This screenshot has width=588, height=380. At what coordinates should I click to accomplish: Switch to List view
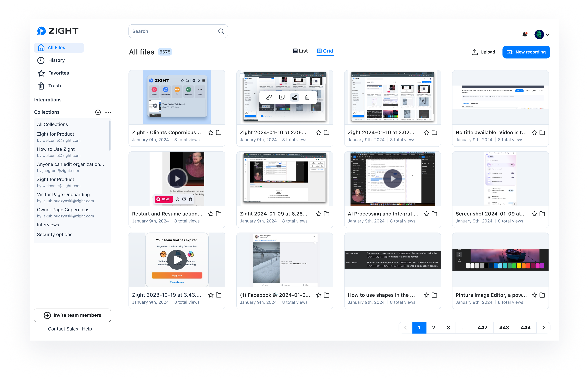click(x=300, y=51)
